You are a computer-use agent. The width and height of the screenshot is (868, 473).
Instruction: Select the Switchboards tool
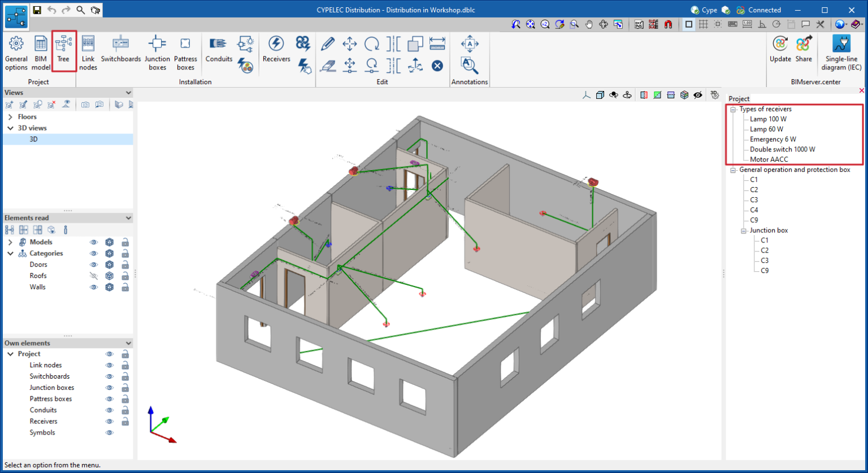click(x=120, y=51)
